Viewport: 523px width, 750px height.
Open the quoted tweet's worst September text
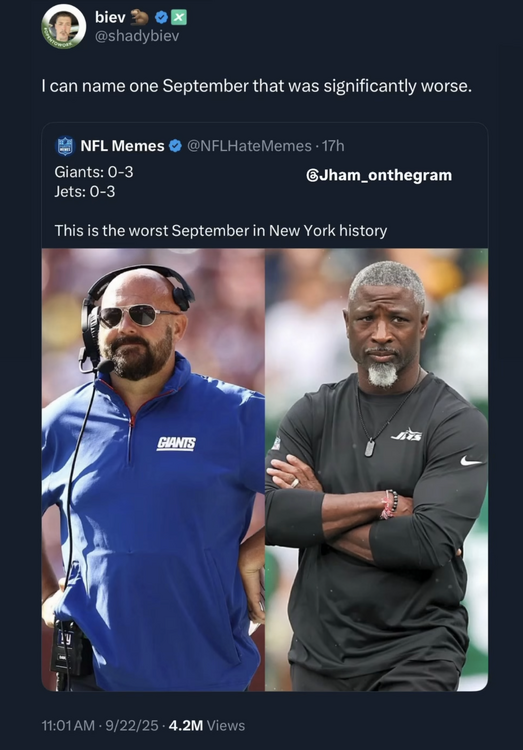(x=221, y=231)
